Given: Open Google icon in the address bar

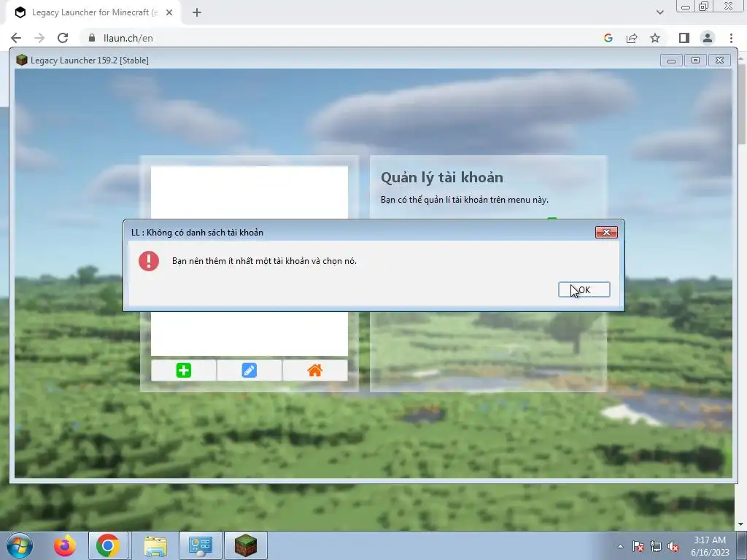Looking at the screenshot, I should point(608,38).
